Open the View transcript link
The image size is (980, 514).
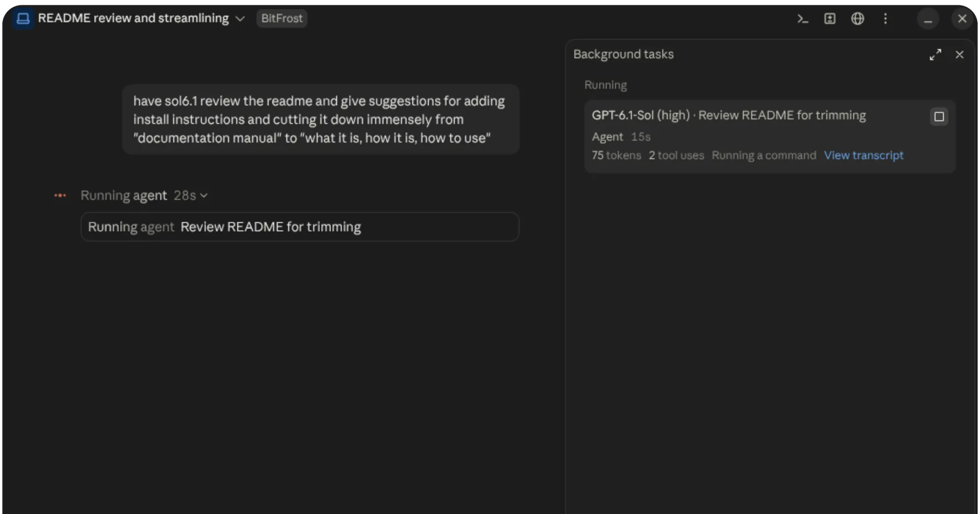(x=863, y=155)
